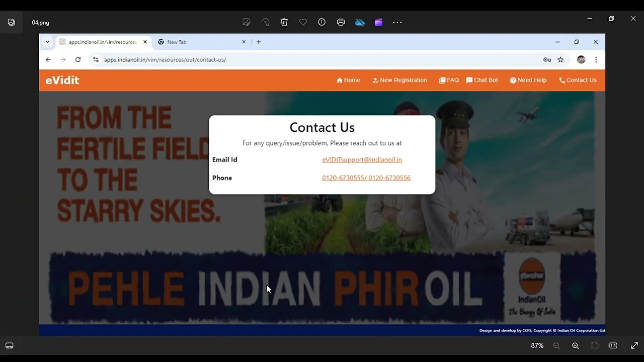Viewport: 644px width, 362px height.
Task: Print the image using the printer icon
Action: coord(341,22)
